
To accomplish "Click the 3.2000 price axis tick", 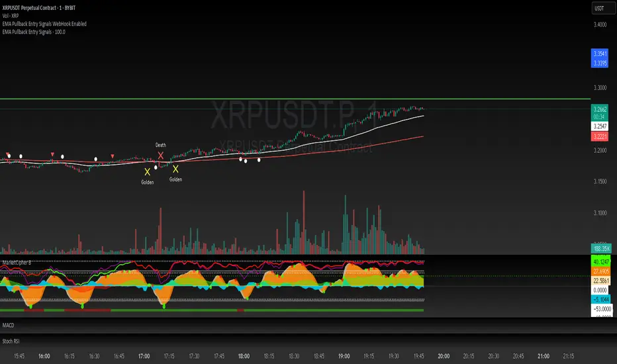I will [x=600, y=150].
